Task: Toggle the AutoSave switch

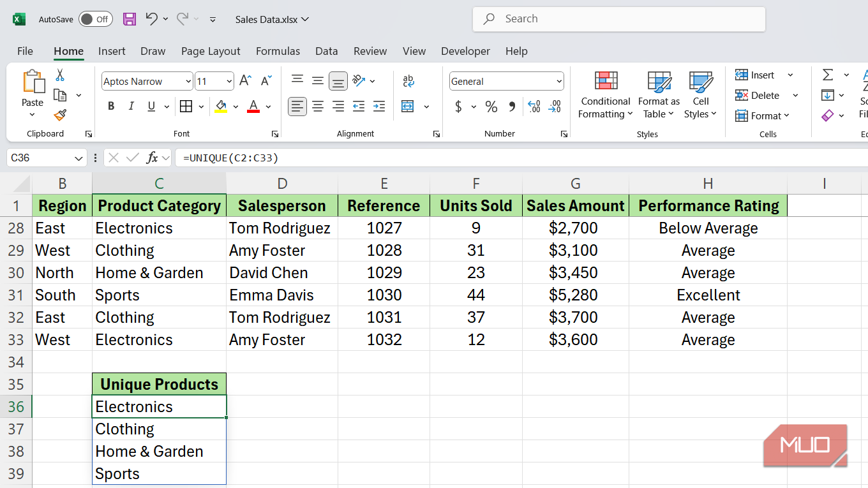Action: click(x=96, y=19)
